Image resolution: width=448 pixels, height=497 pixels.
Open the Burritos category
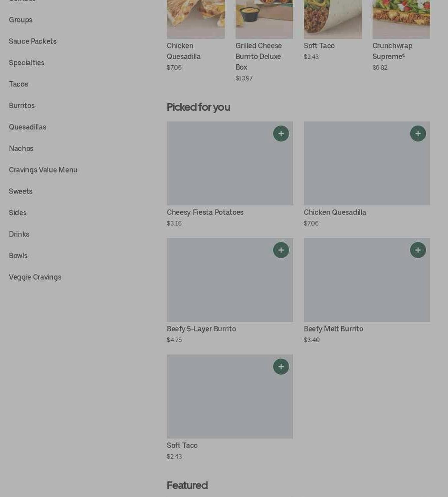pyautogui.click(x=22, y=105)
